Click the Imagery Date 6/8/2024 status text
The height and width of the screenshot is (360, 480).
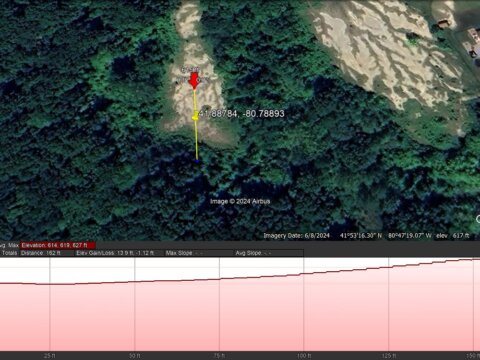[297, 236]
